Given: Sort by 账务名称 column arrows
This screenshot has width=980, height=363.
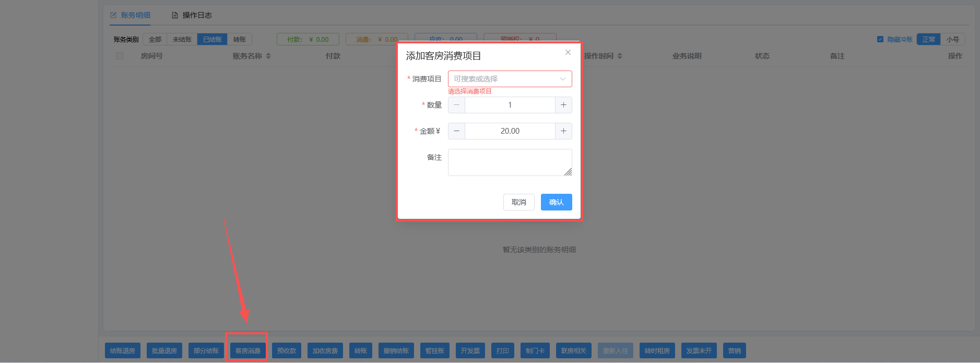Looking at the screenshot, I should tap(268, 56).
